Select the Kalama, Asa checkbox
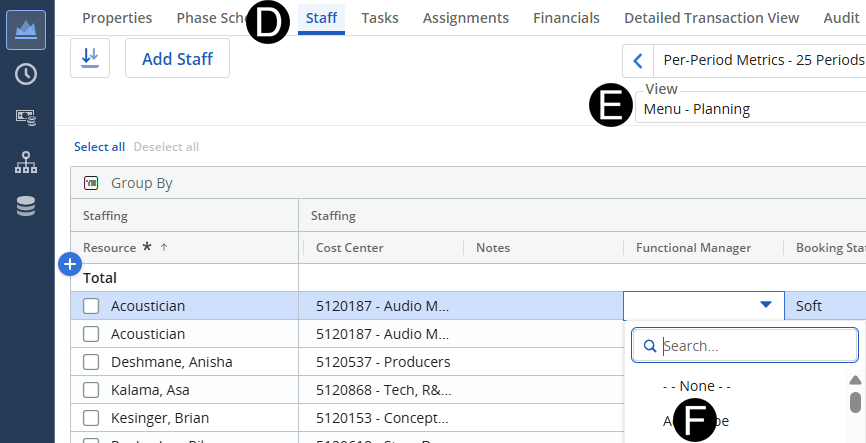866x443 pixels. click(x=91, y=390)
